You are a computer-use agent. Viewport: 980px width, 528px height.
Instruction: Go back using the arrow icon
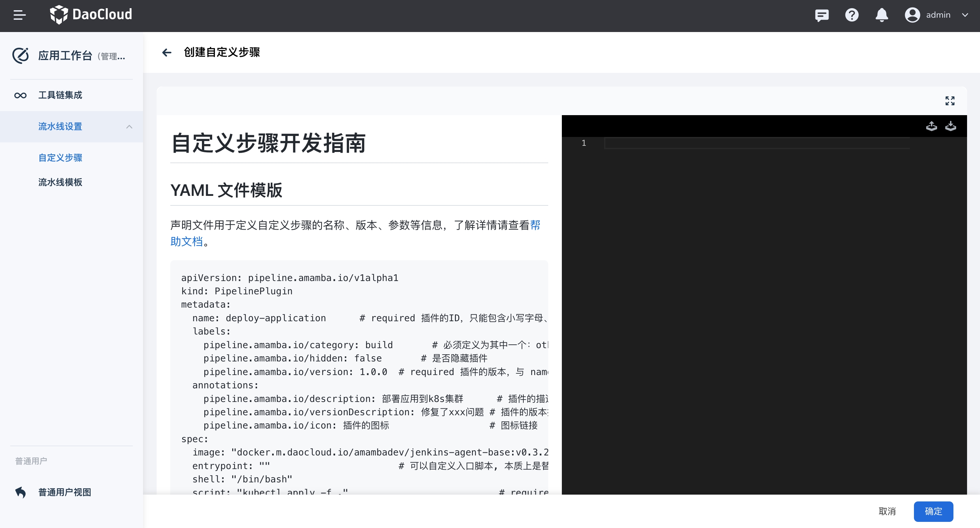pos(167,52)
